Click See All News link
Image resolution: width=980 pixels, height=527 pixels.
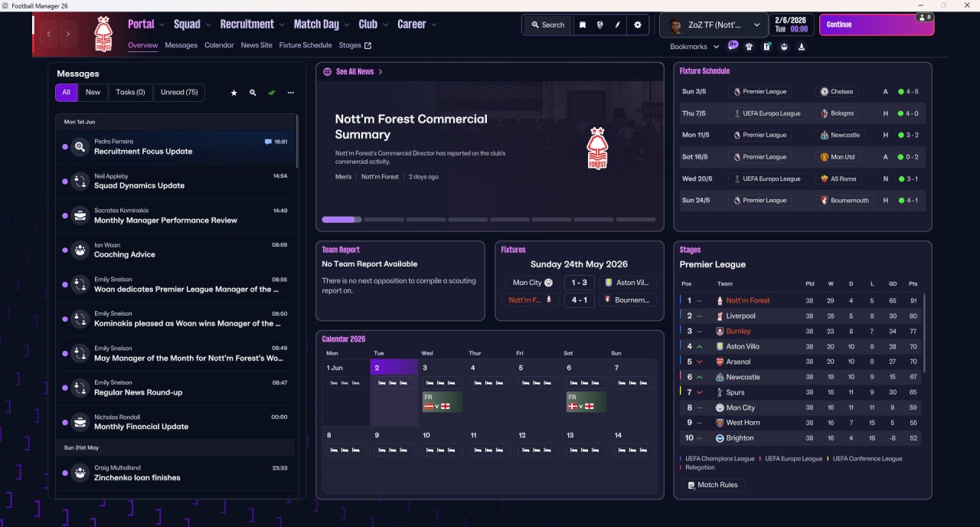(x=354, y=71)
